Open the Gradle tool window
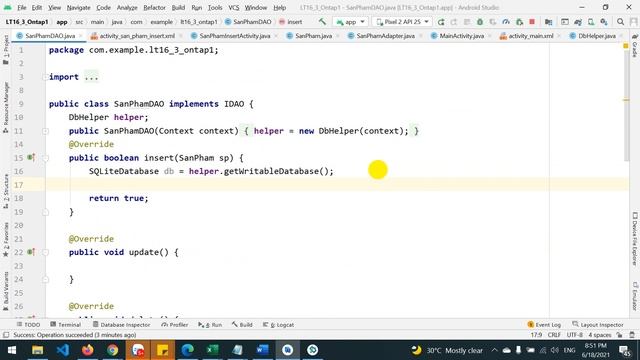 click(635, 47)
